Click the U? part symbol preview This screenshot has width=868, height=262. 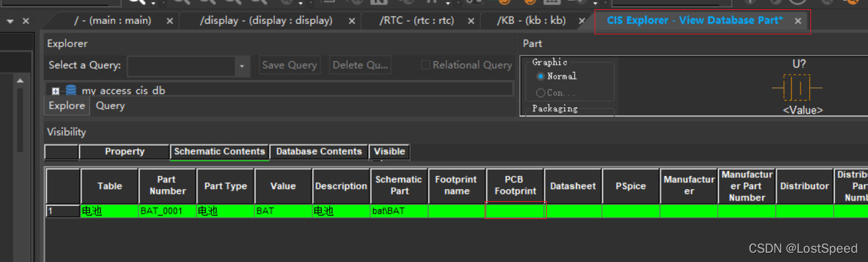coord(797,87)
